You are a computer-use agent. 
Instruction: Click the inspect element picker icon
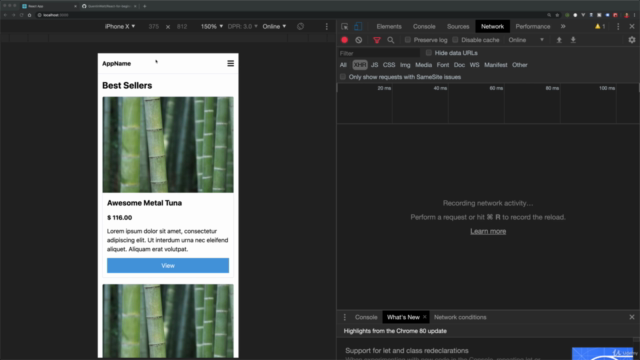point(344,27)
